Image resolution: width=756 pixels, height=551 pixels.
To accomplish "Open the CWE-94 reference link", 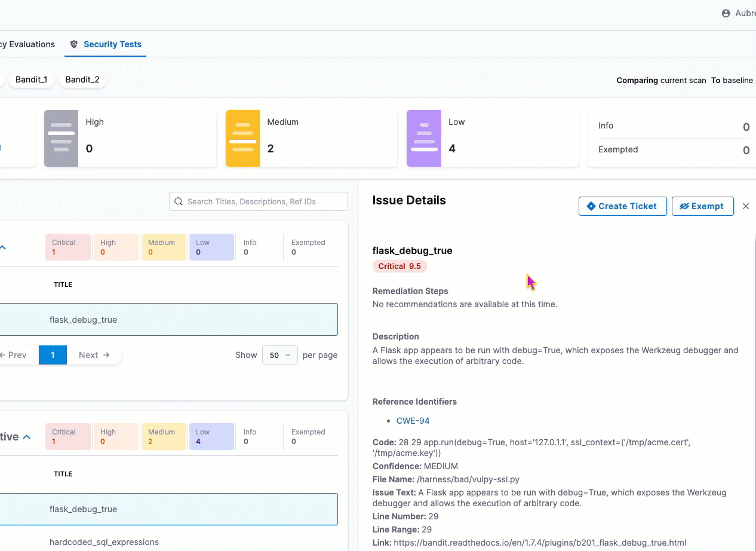I will (x=413, y=421).
